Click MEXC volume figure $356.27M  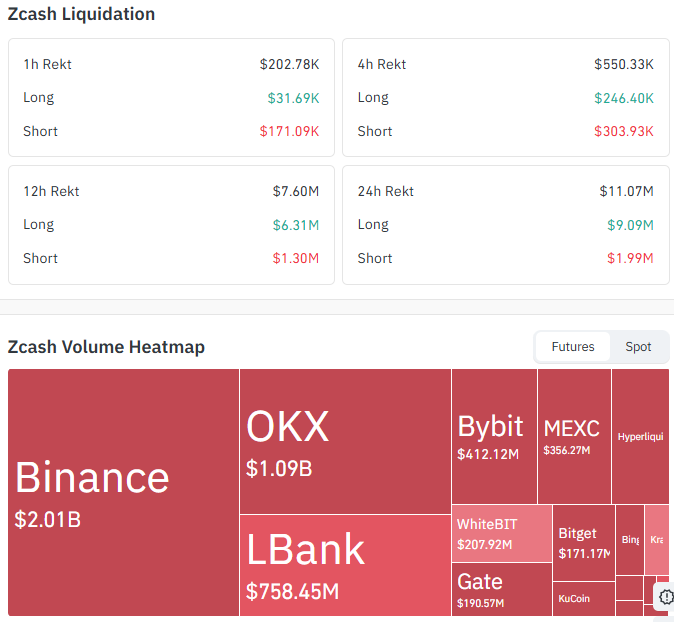pos(567,450)
